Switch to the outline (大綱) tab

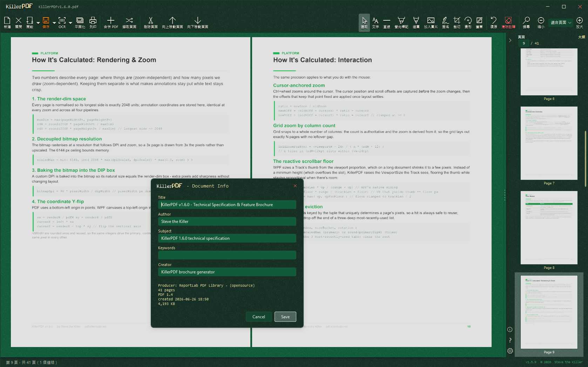(581, 37)
